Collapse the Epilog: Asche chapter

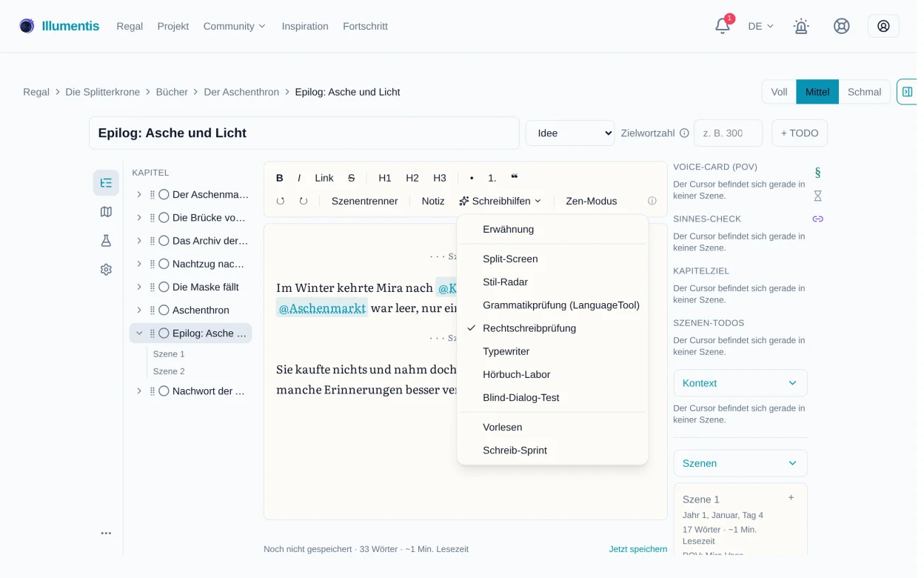click(139, 333)
